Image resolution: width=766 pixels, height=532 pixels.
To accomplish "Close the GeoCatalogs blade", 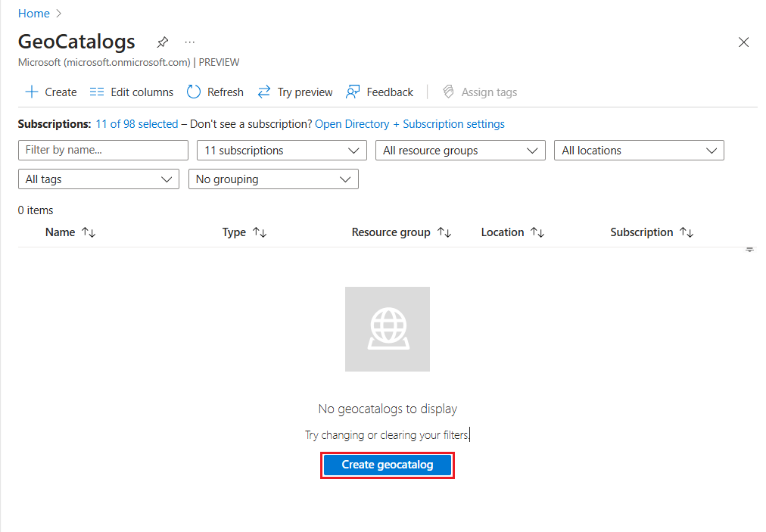I will tap(743, 42).
